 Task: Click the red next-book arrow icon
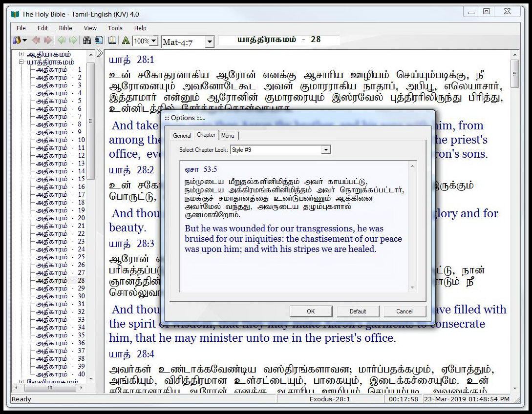[x=47, y=41]
